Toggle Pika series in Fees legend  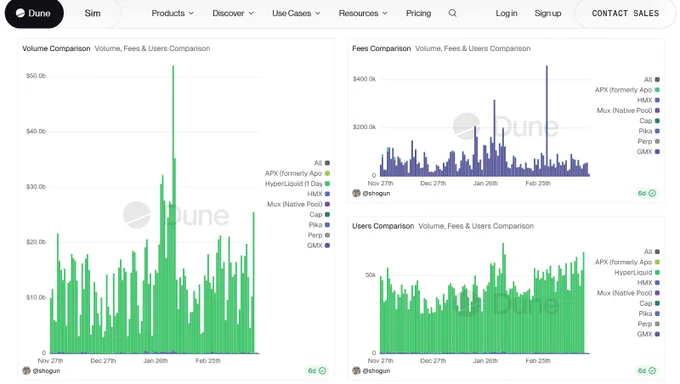(649, 131)
